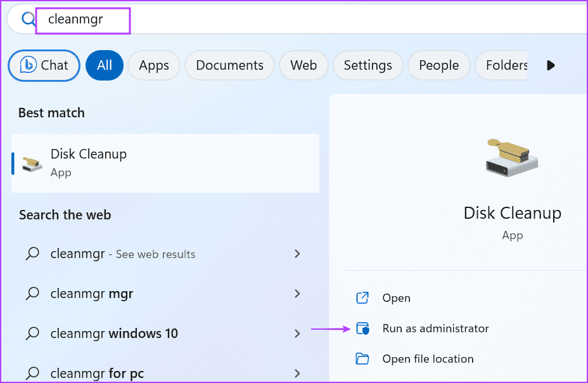Switch to the Apps filter tab

pyautogui.click(x=154, y=65)
